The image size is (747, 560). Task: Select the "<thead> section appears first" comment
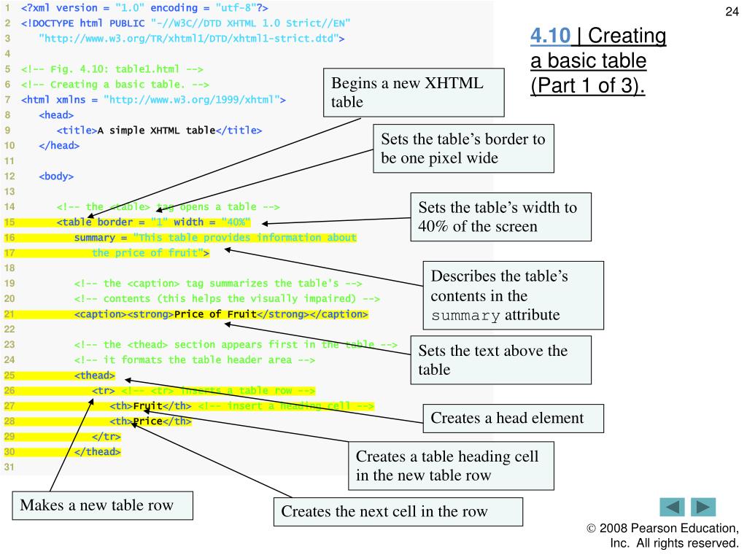point(236,344)
